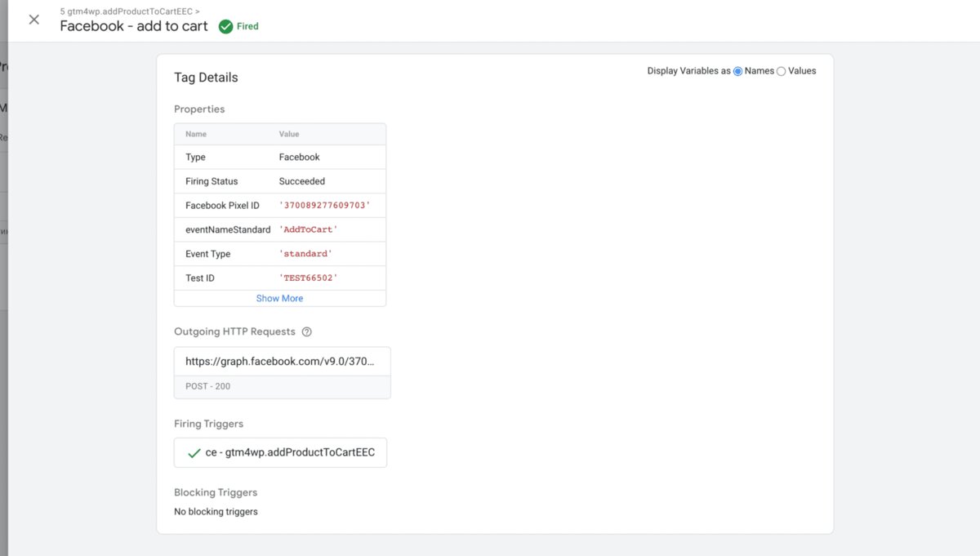
Task: Open the ce - gtm4wp.addProductToCartEEC firing trigger
Action: (x=280, y=452)
